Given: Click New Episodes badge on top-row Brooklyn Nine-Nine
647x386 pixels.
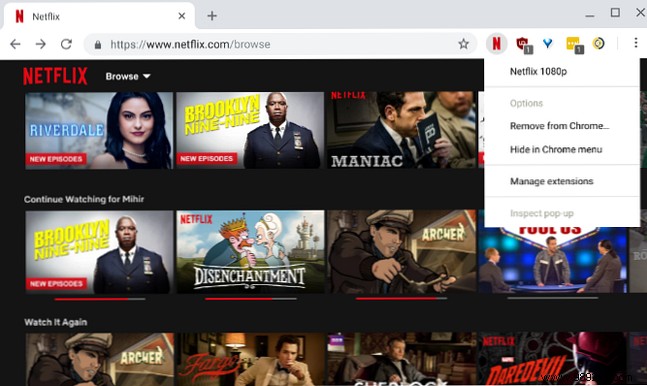Looking at the screenshot, I should click(x=207, y=159).
